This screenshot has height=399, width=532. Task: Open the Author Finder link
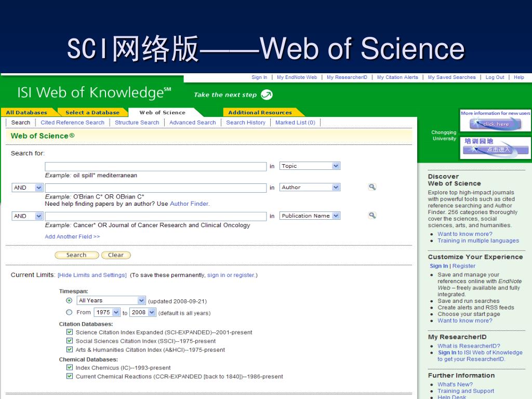190,204
